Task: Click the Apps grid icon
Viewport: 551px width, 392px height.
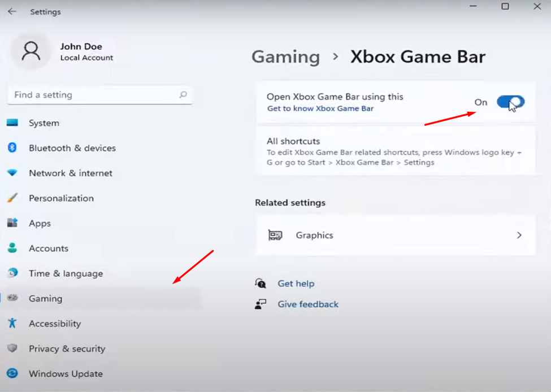Action: 12,223
